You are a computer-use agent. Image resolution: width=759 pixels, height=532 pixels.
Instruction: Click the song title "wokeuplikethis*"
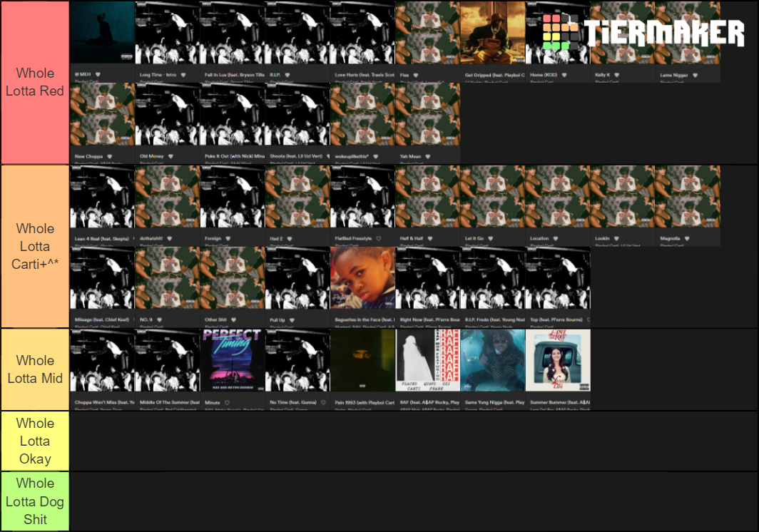coord(352,156)
